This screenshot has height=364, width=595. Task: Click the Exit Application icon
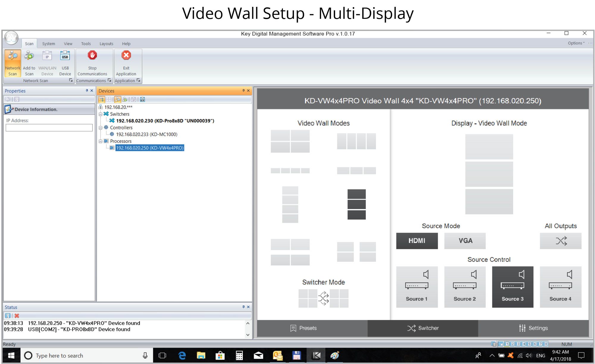(x=126, y=63)
